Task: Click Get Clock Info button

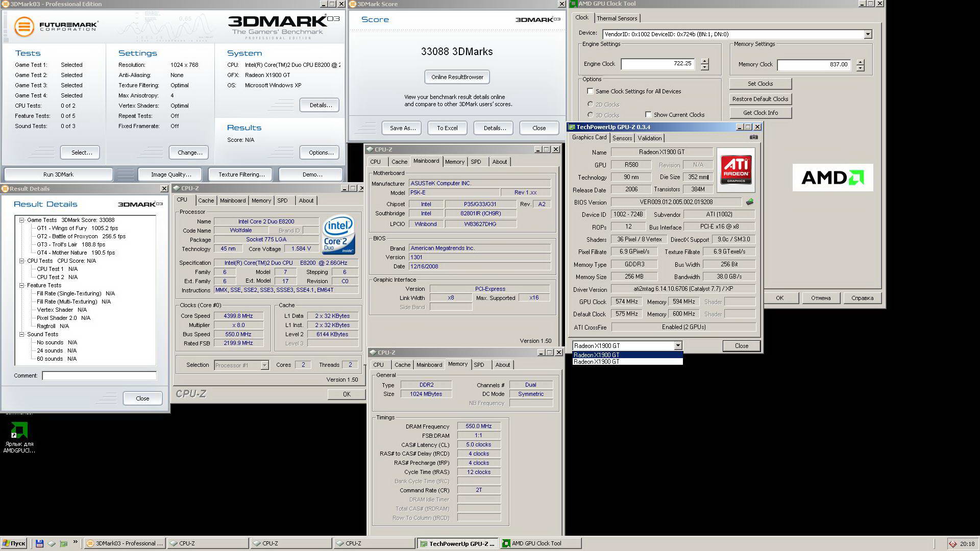Action: pos(760,113)
